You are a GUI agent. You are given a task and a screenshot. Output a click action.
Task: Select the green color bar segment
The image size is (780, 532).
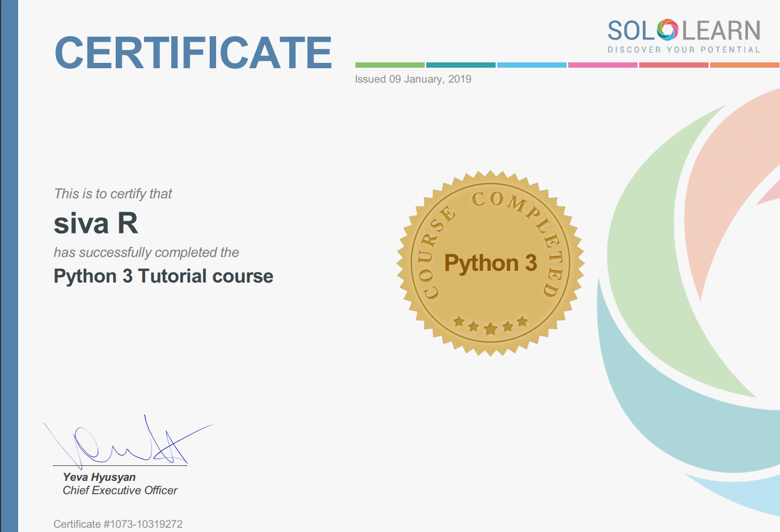click(389, 65)
